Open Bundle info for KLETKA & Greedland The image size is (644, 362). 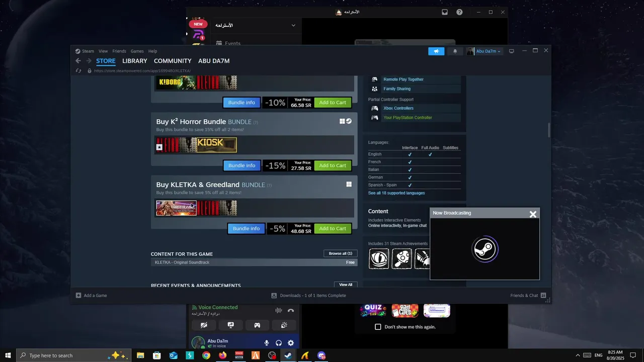click(246, 229)
